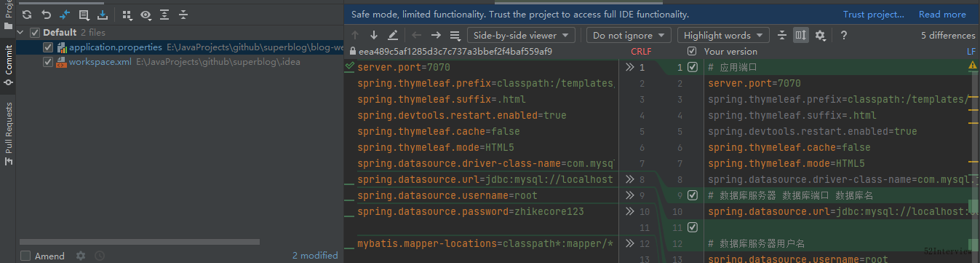Open diff viewer settings gear

[820, 35]
